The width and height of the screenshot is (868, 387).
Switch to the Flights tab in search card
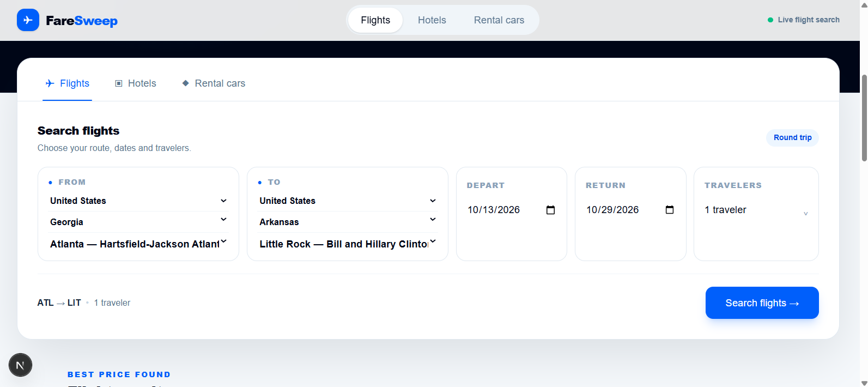pos(68,83)
